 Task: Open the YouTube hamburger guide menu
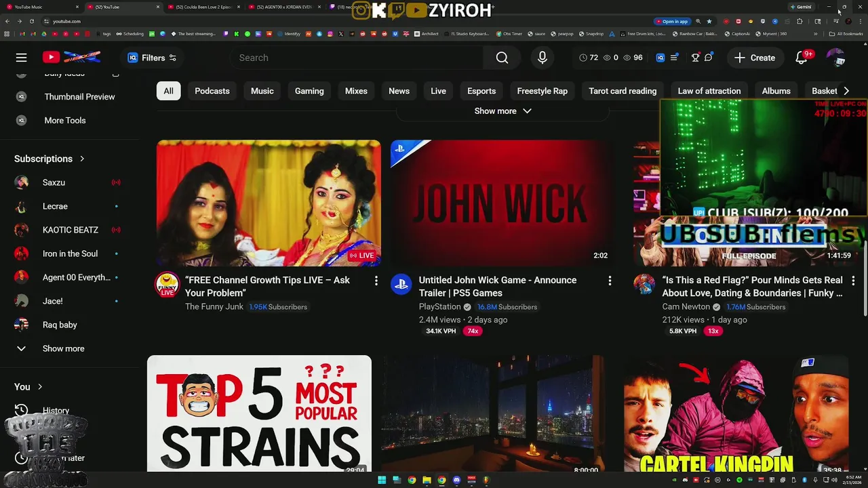22,58
